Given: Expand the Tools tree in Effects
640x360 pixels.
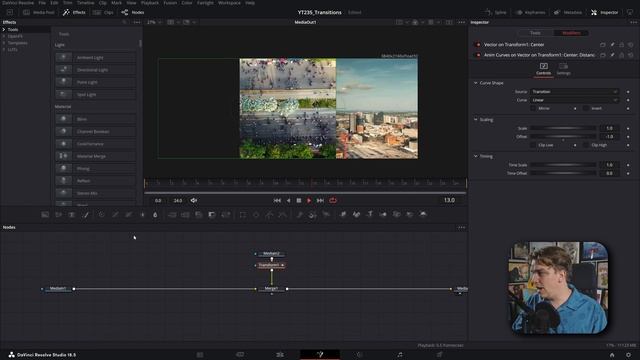Looking at the screenshot, I should (4, 29).
